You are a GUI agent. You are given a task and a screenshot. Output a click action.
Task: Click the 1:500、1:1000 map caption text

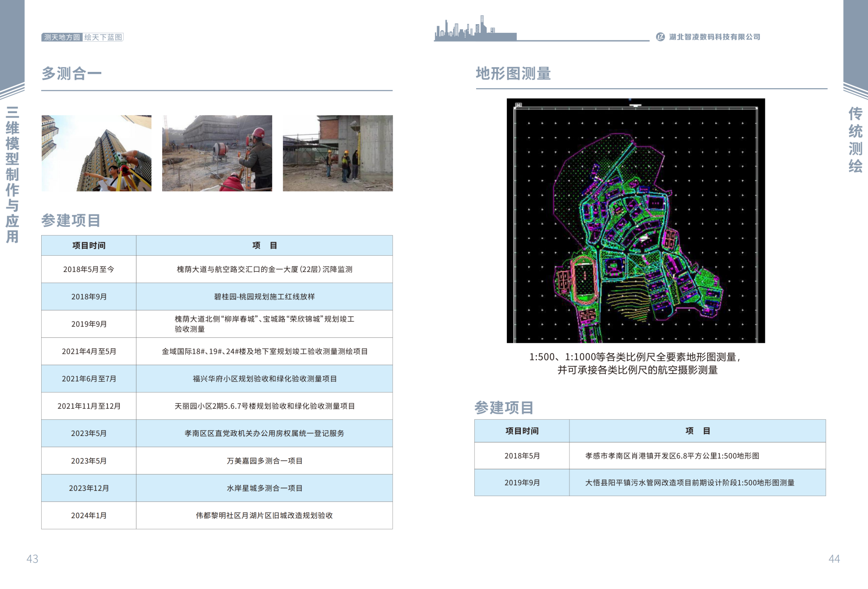point(636,357)
